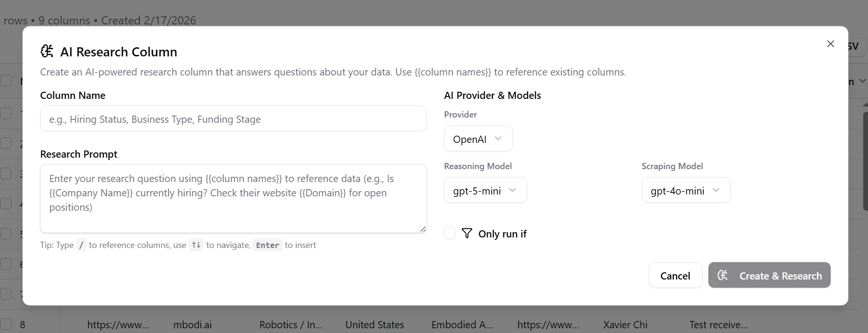Tick the select-all rows header checkbox
The width and height of the screenshot is (868, 333).
pyautogui.click(x=6, y=81)
